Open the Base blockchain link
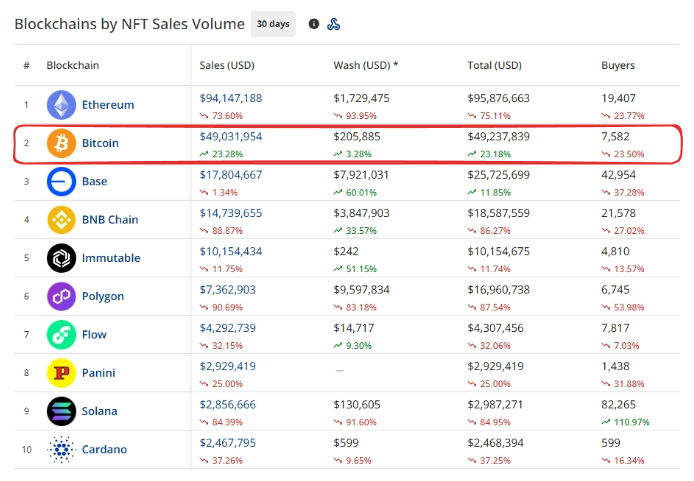694x481 pixels. coord(95,181)
